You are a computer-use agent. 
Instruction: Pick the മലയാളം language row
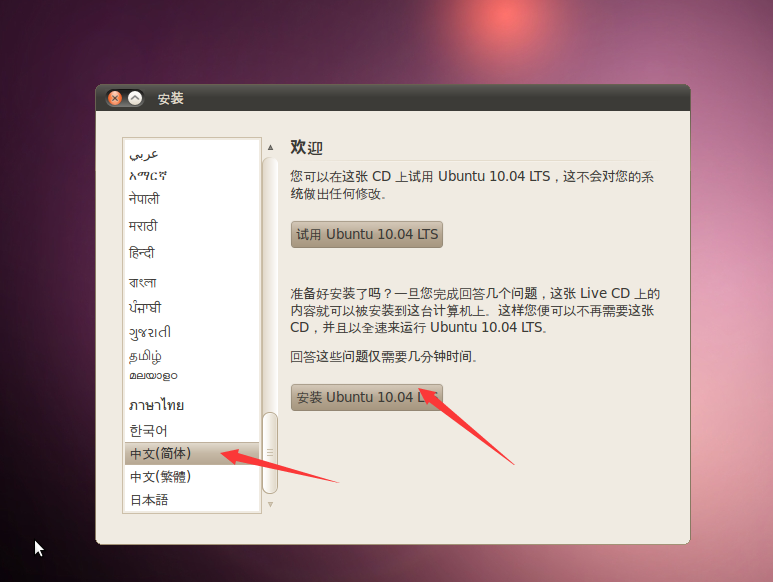click(x=192, y=376)
